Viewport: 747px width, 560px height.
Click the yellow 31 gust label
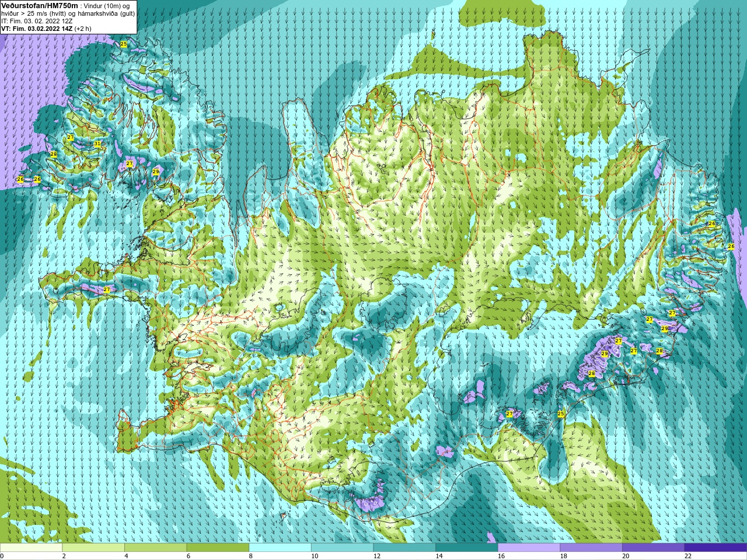pos(97,144)
